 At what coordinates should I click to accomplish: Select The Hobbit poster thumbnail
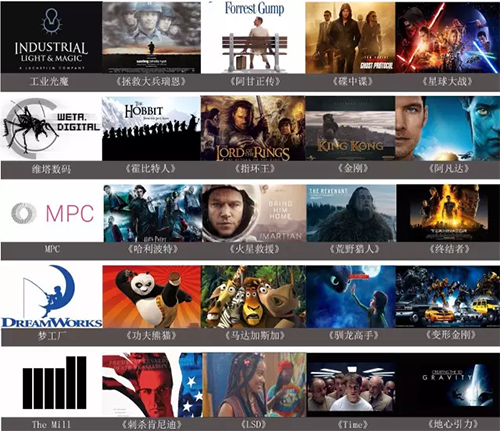click(x=151, y=129)
